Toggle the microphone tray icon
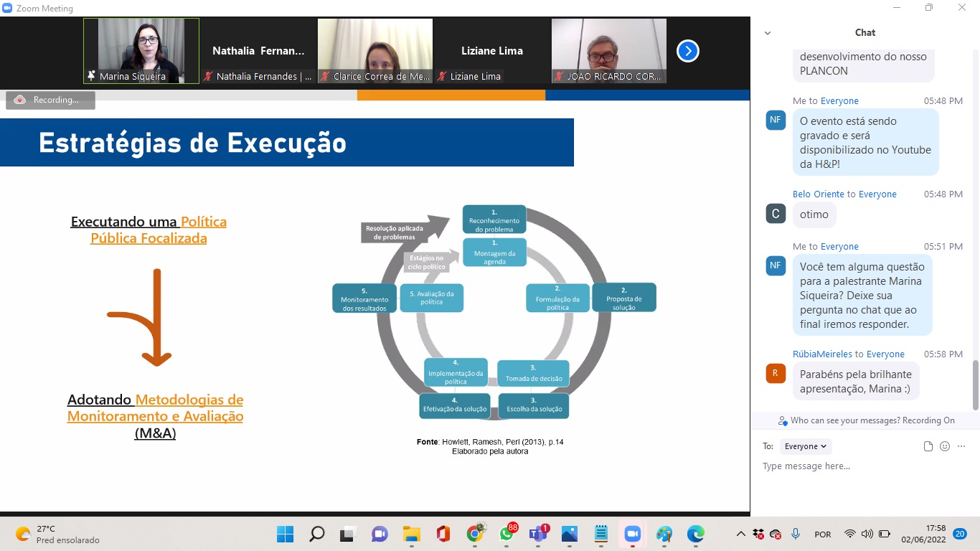 point(796,534)
